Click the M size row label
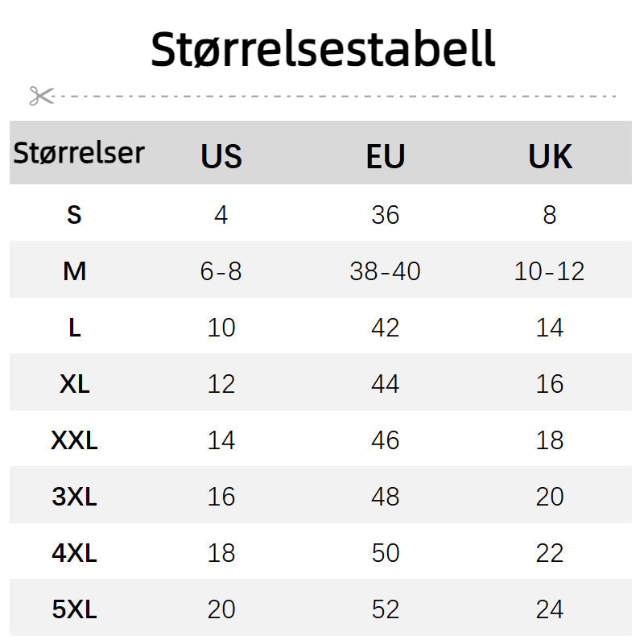644x644 pixels. pos(74,271)
